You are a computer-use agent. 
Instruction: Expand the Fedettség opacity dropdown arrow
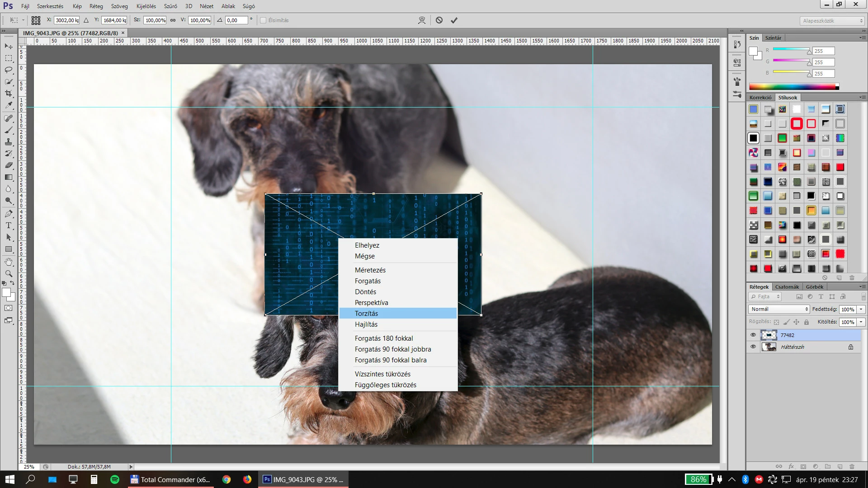tap(861, 310)
